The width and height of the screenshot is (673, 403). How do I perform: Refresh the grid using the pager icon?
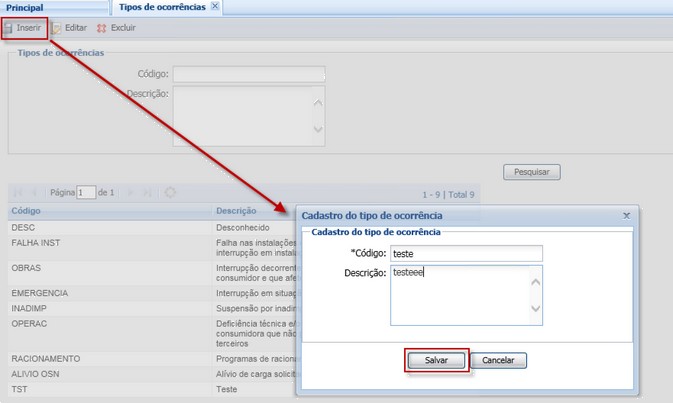pyautogui.click(x=170, y=192)
